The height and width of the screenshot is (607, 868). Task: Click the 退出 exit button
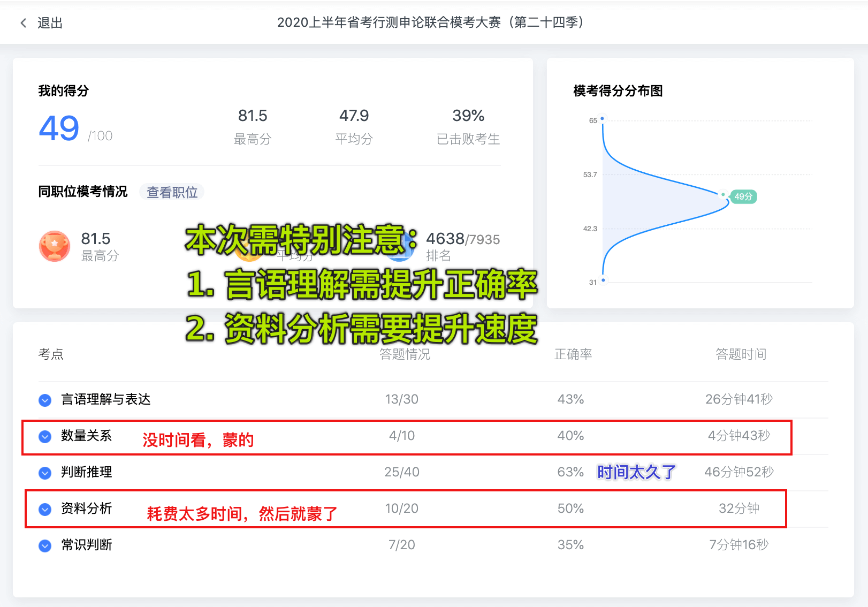pyautogui.click(x=50, y=23)
